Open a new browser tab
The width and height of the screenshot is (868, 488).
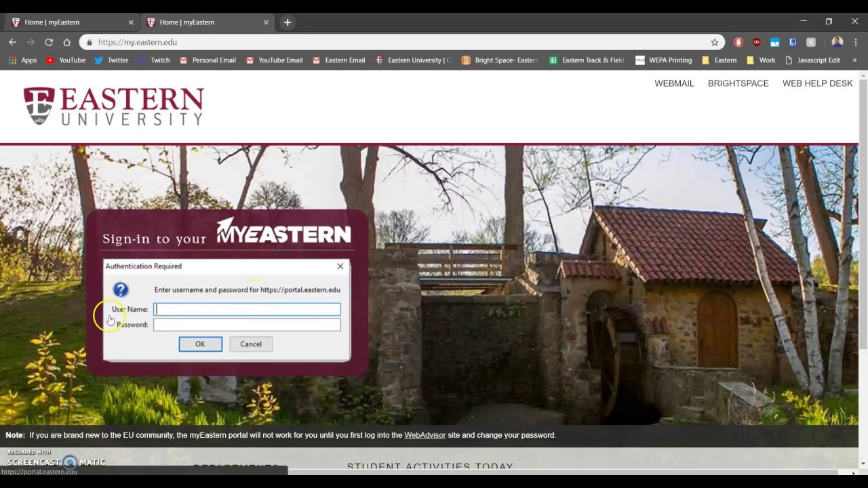click(288, 22)
